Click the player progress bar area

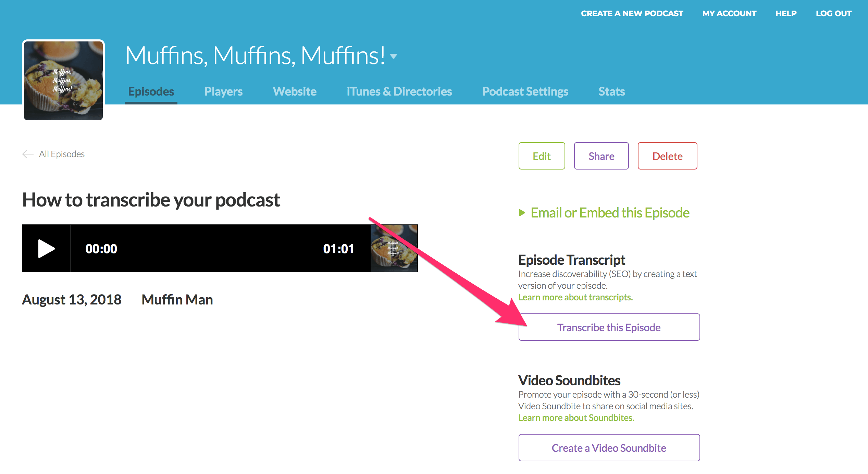click(219, 249)
